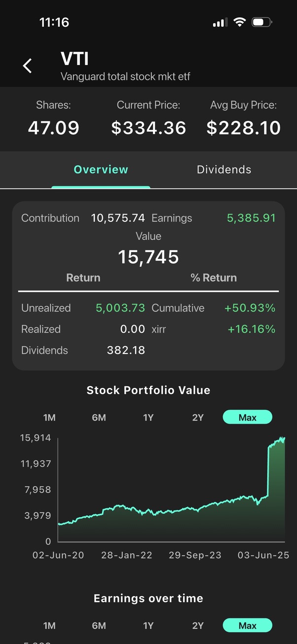Image resolution: width=297 pixels, height=644 pixels.
Task: Switch to the Dividends tab
Action: coord(224,170)
